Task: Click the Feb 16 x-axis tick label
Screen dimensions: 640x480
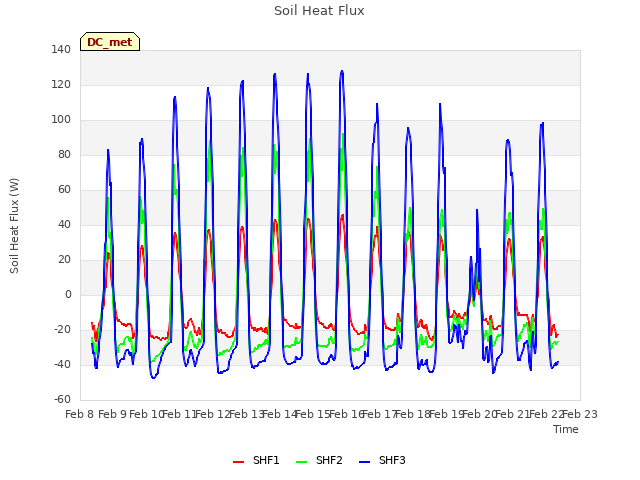Action: pyautogui.click(x=347, y=414)
